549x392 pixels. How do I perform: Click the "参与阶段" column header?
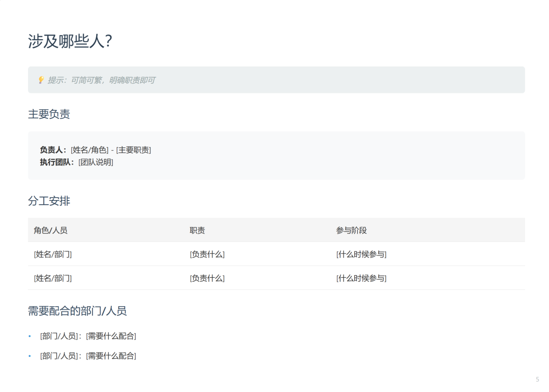[351, 231]
